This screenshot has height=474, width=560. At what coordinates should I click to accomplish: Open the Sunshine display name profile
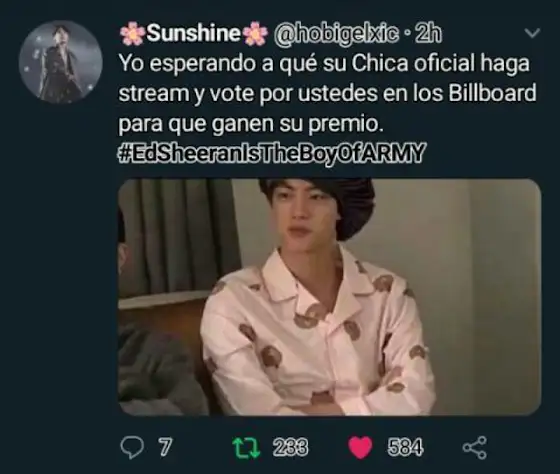pyautogui.click(x=193, y=33)
